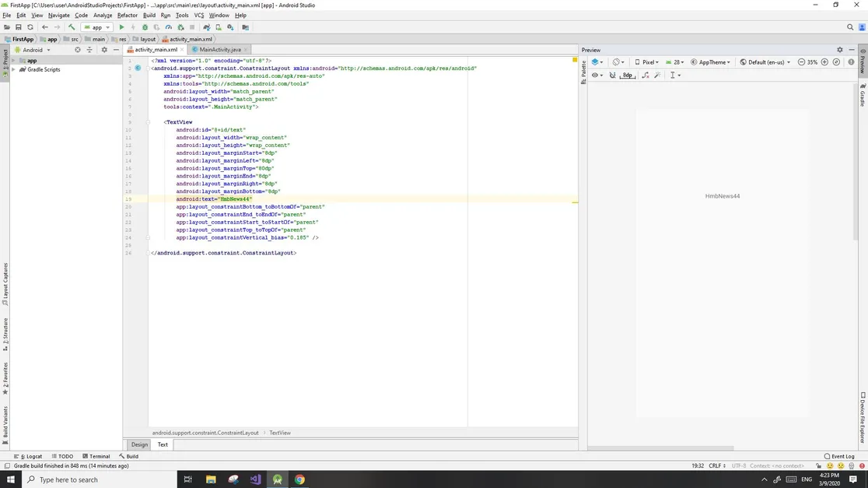This screenshot has width=868, height=488.
Task: Open the API 28 version dropdown
Action: tap(675, 62)
